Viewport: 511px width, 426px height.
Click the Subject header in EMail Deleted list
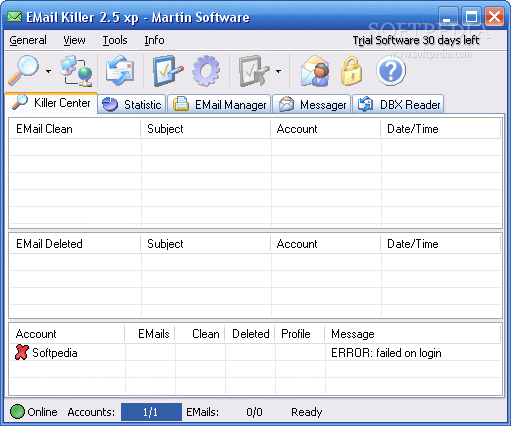(x=205, y=244)
